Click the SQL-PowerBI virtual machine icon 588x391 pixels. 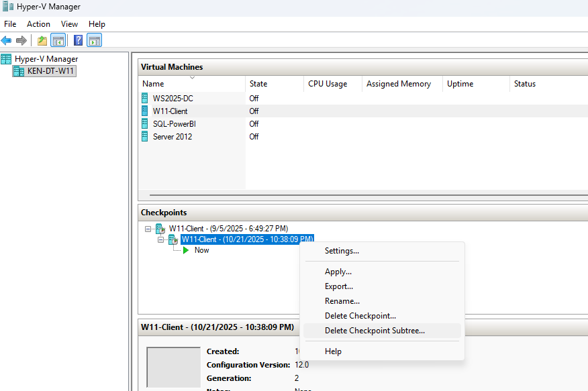click(145, 123)
